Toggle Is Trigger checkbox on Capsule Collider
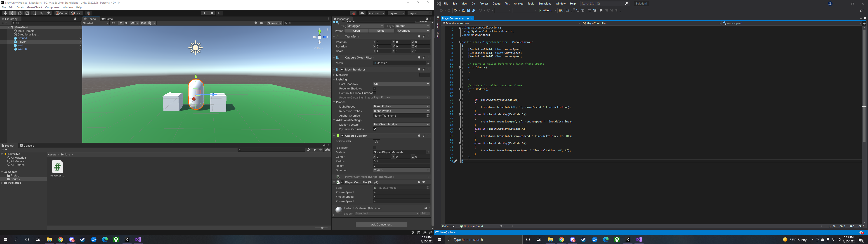 tap(375, 148)
